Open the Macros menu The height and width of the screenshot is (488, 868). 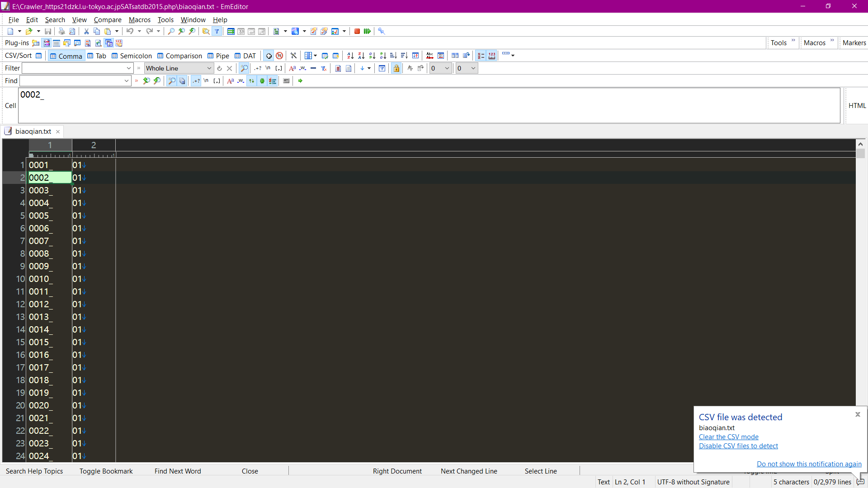click(x=139, y=19)
